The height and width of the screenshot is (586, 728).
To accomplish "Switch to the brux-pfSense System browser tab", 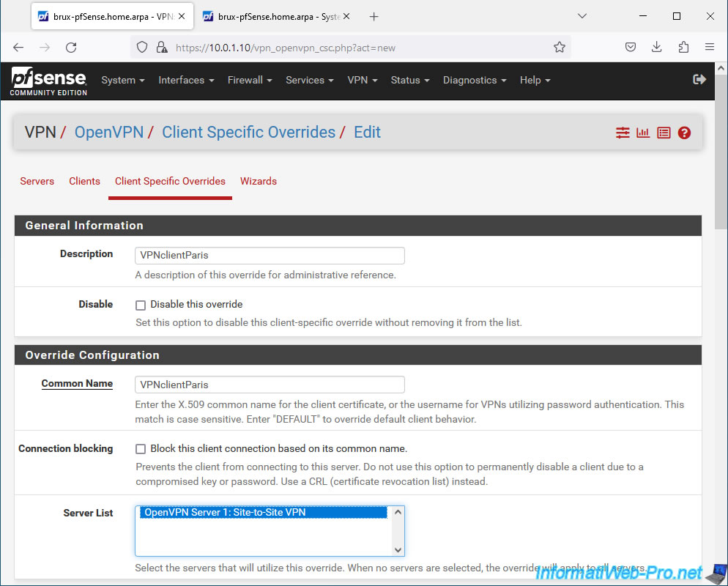I will (x=276, y=17).
